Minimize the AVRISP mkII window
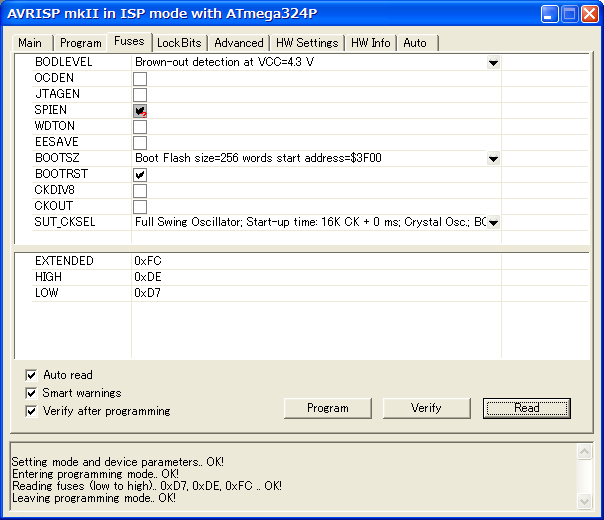Image resolution: width=604 pixels, height=520 pixels. click(549, 15)
